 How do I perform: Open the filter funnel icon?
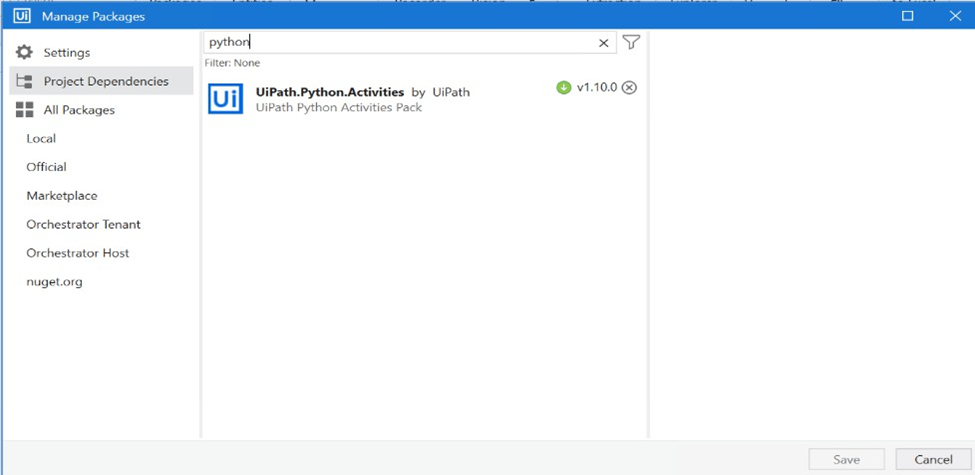pyautogui.click(x=631, y=42)
